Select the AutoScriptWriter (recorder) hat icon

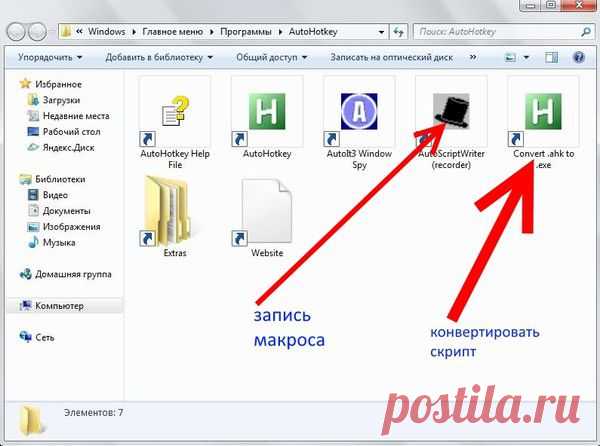[x=451, y=111]
